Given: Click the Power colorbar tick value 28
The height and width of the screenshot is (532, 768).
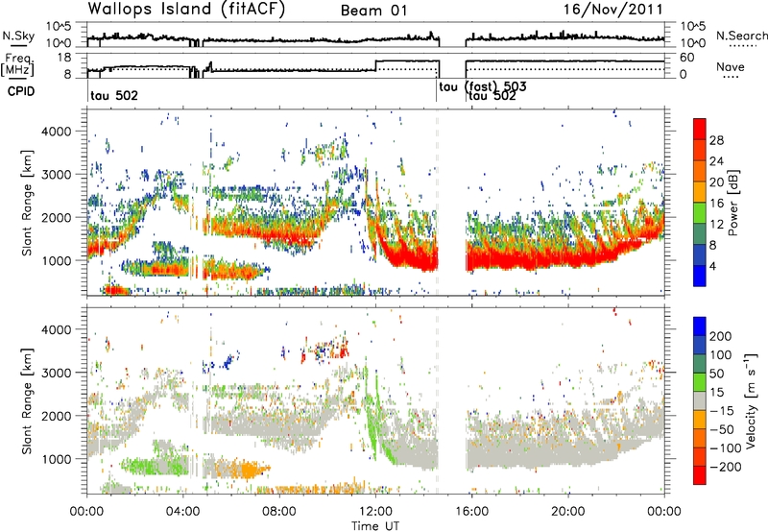Looking at the screenshot, I should pos(716,140).
